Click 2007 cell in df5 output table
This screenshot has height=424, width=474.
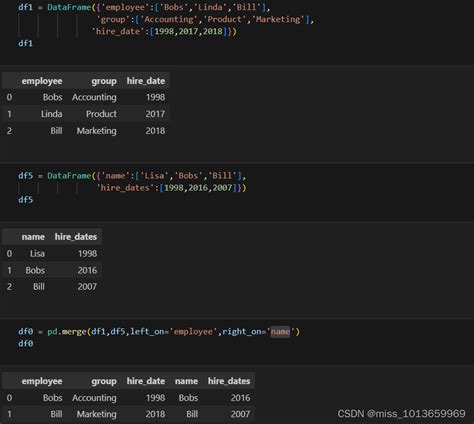[x=87, y=287]
